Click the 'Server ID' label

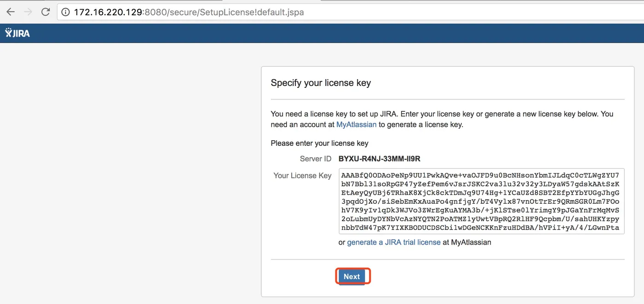[315, 159]
